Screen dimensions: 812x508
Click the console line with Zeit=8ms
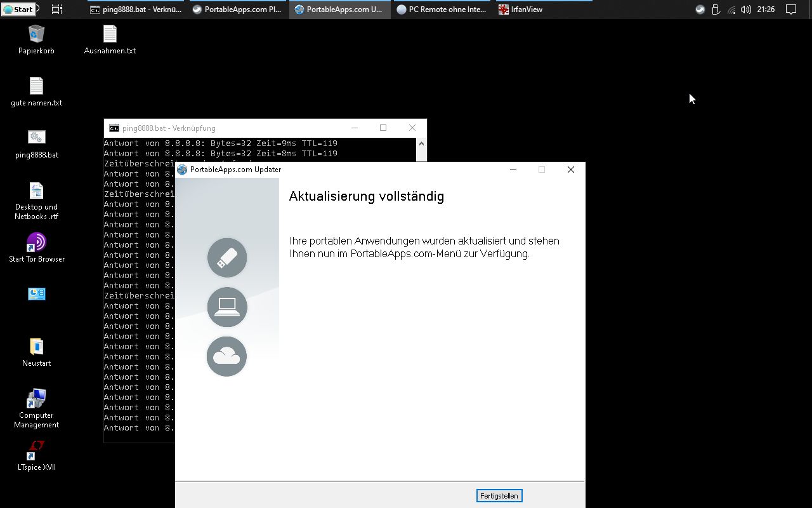pyautogui.click(x=221, y=154)
